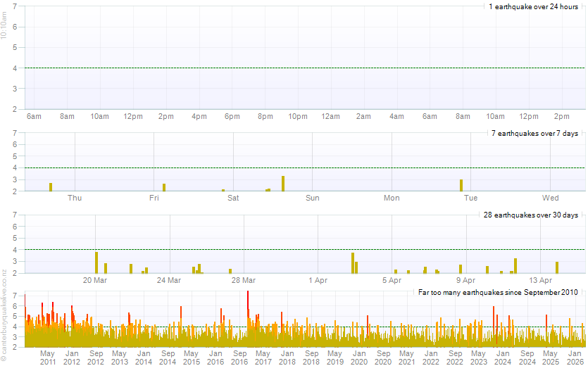Select the 9 Apr date on the 30-day axis
The height and width of the screenshot is (373, 588).
click(465, 280)
